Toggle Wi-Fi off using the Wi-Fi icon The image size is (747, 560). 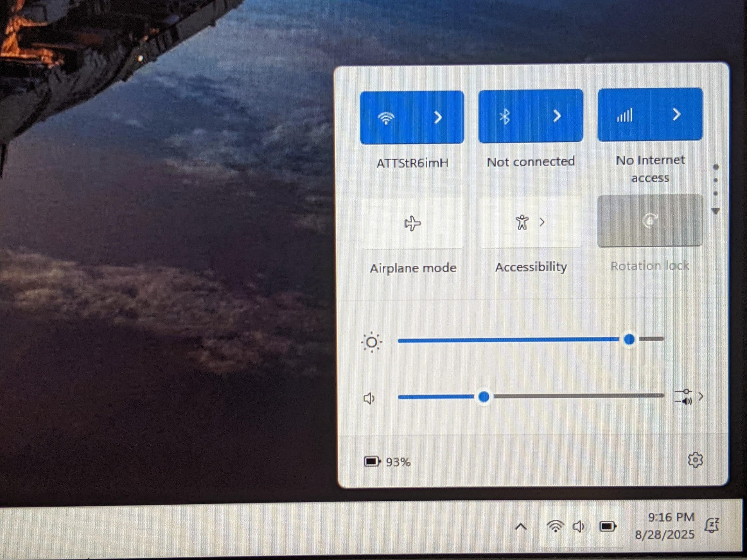[386, 118]
